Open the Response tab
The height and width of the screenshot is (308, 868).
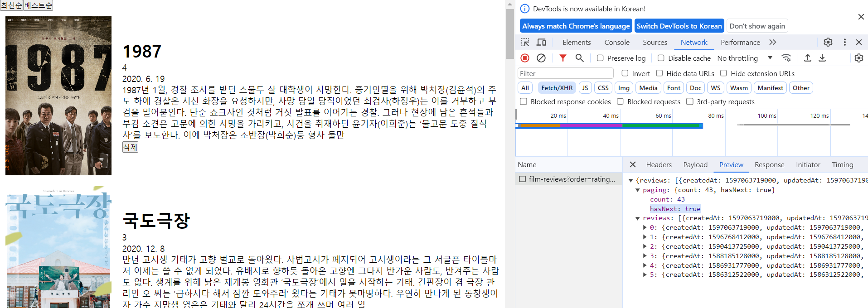769,164
